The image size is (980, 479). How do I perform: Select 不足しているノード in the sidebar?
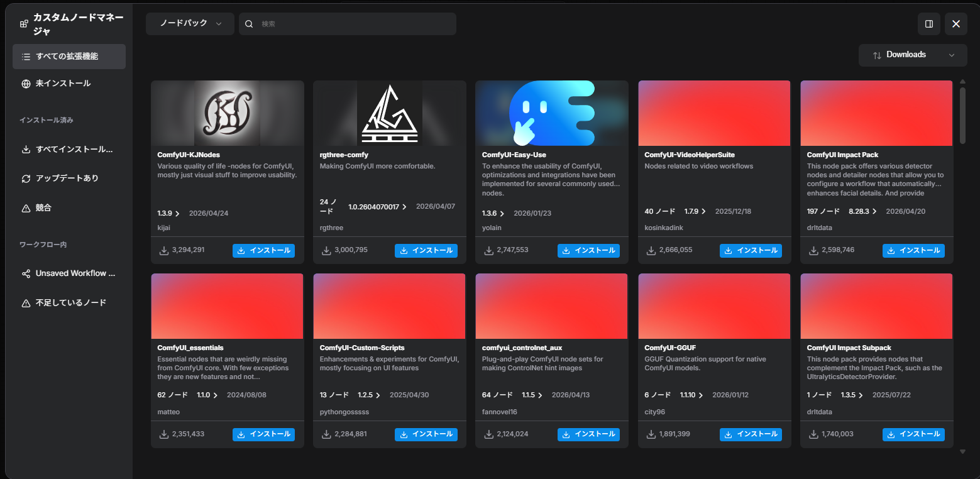(x=69, y=303)
